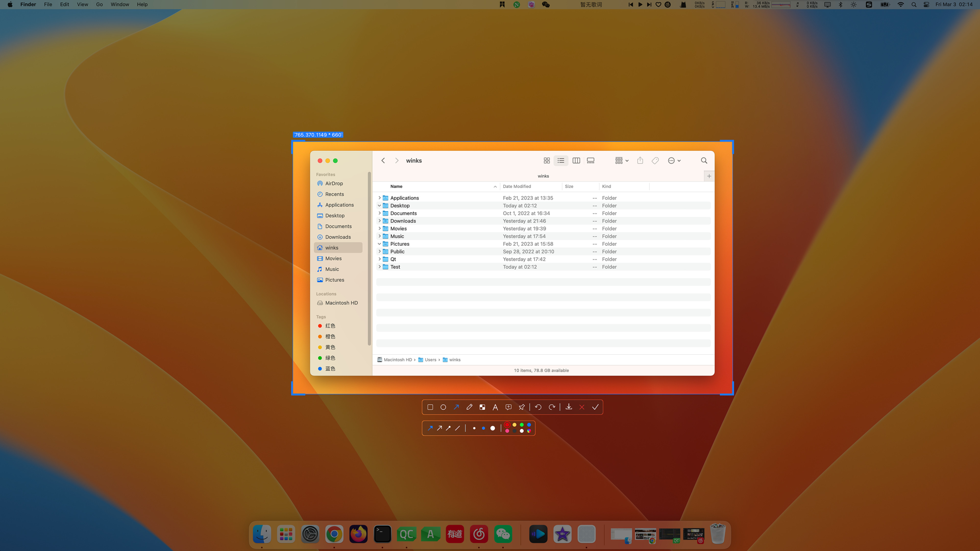This screenshot has width=980, height=551.
Task: Select the comment bubble tool
Action: click(509, 407)
